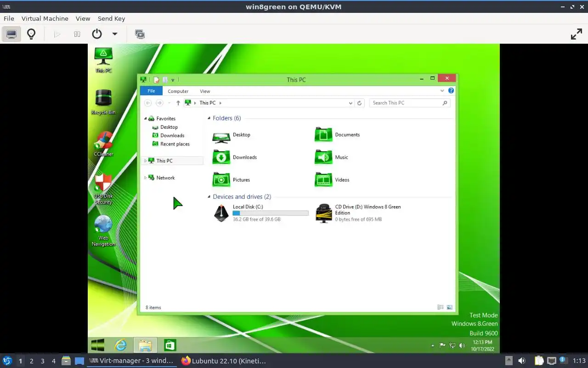Collapse the Favorites tree group
This screenshot has height=368, width=588.
146,119
